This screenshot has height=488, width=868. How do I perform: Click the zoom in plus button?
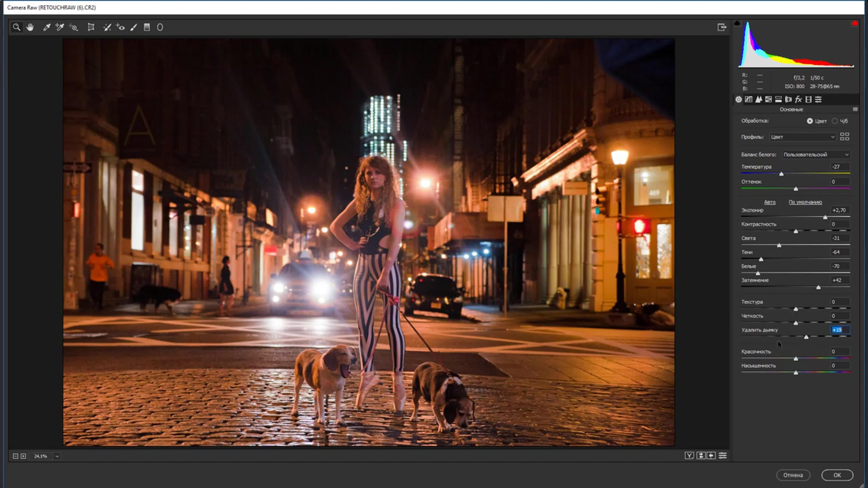[23, 456]
